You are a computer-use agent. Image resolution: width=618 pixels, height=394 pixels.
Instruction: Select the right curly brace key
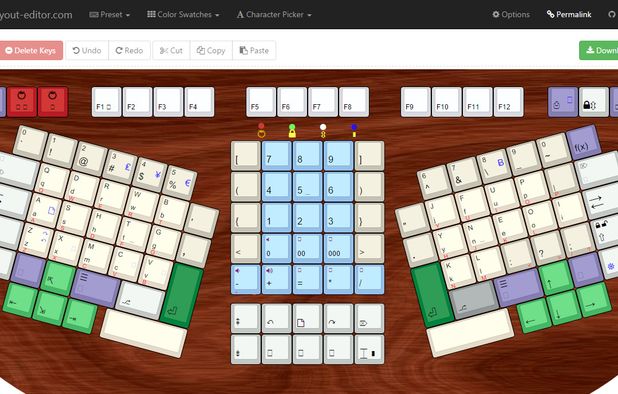[x=369, y=217]
